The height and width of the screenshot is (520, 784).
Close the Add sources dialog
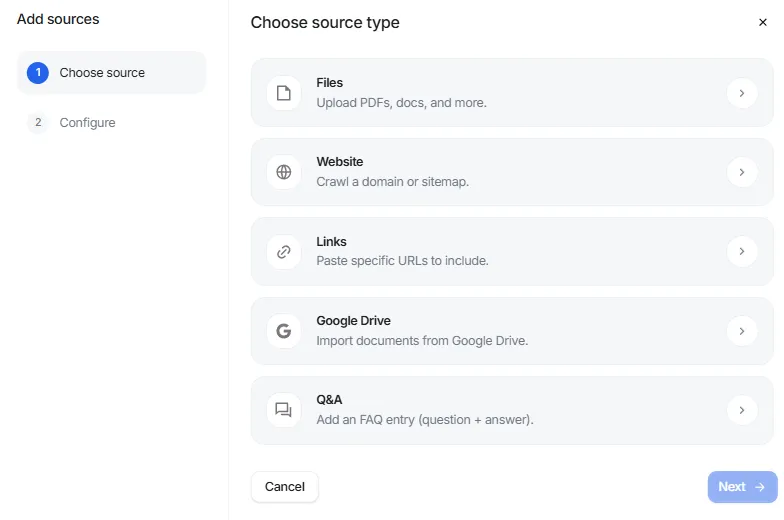(x=763, y=23)
